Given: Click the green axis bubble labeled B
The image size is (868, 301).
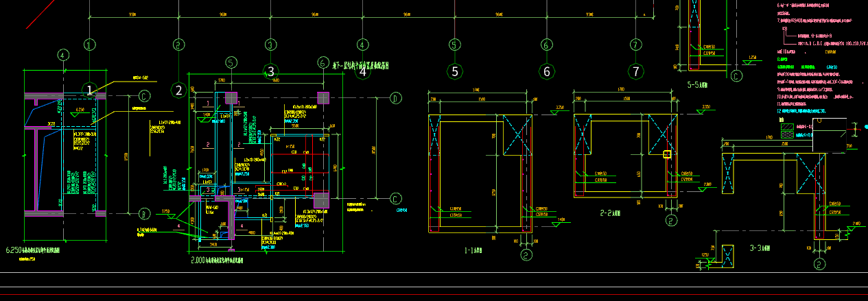Looking at the screenshot, I should click(144, 213).
